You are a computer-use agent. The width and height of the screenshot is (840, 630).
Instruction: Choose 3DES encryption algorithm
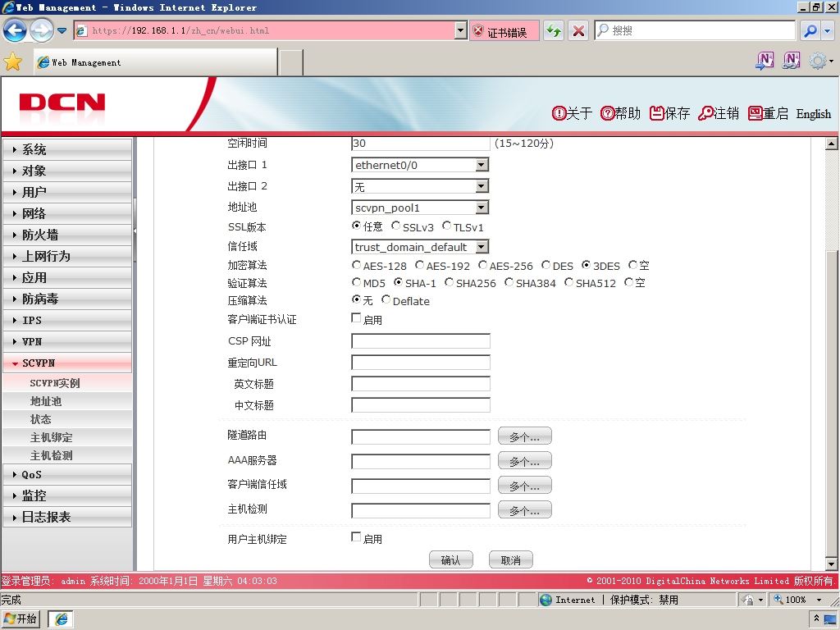586,265
